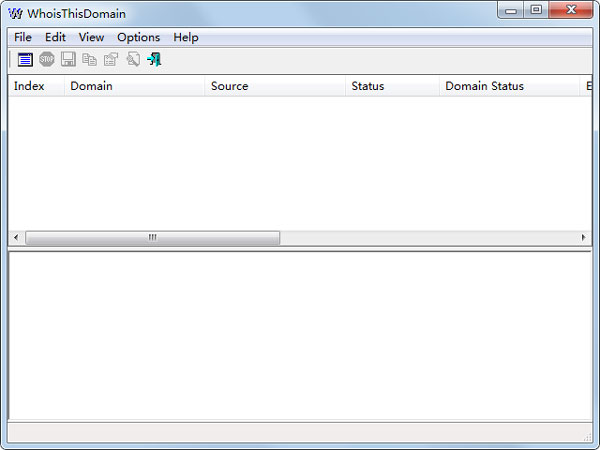Screen dimensions: 600x450
Task: Open the Help menu
Action: [186, 38]
